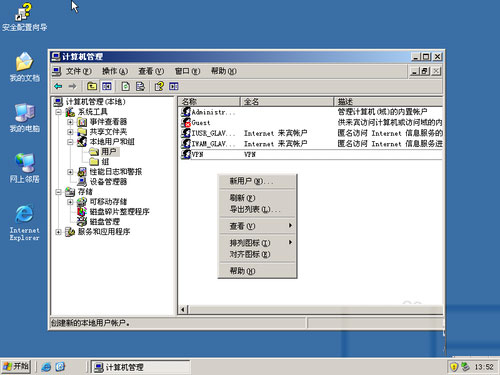Click the security shield tray icon

point(454,367)
